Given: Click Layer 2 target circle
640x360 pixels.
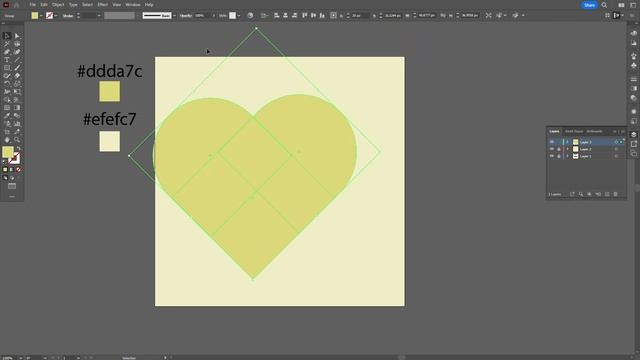Looking at the screenshot, I should (616, 149).
